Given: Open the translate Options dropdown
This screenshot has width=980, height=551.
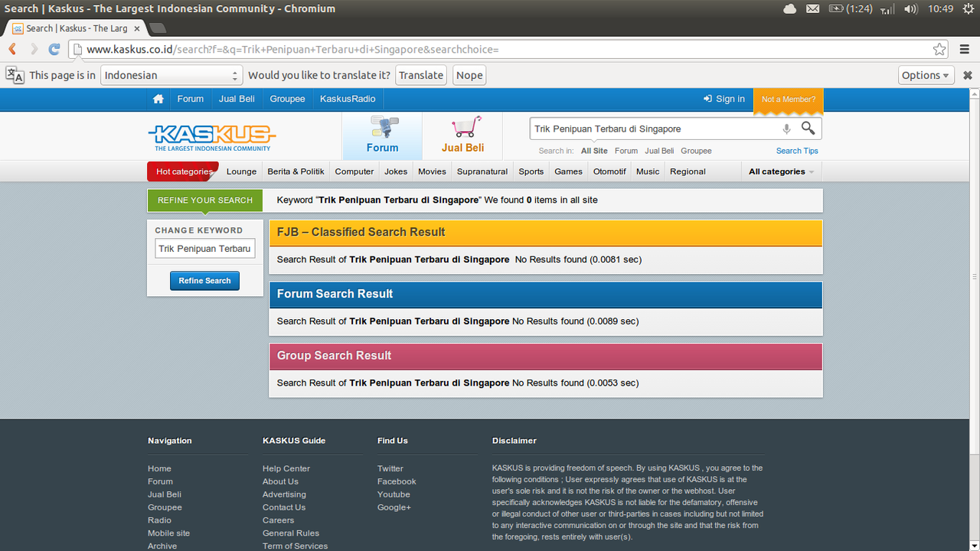Looking at the screenshot, I should tap(926, 75).
